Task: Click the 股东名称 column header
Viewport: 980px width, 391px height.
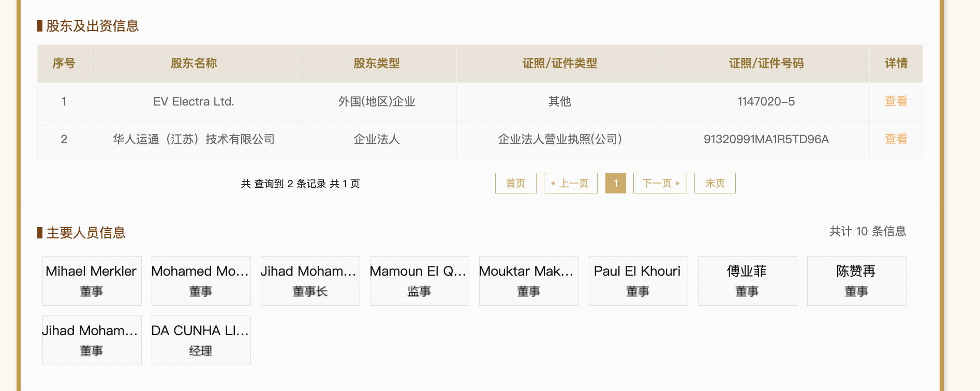Action: (x=194, y=63)
